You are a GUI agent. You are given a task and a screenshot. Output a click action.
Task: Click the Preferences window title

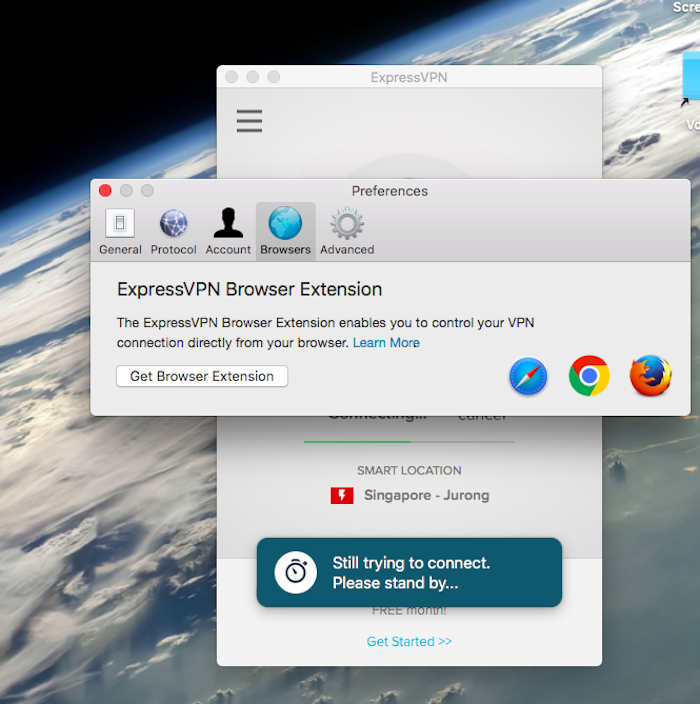[390, 191]
